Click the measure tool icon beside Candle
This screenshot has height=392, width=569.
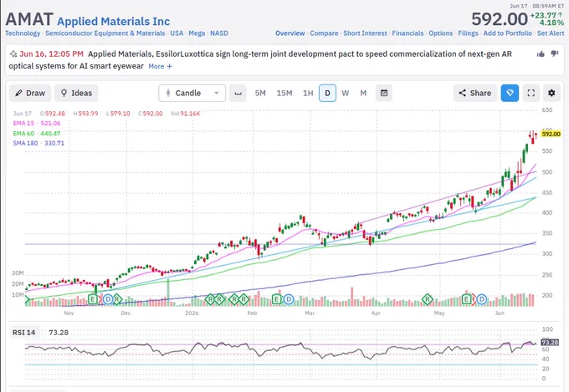tap(238, 94)
